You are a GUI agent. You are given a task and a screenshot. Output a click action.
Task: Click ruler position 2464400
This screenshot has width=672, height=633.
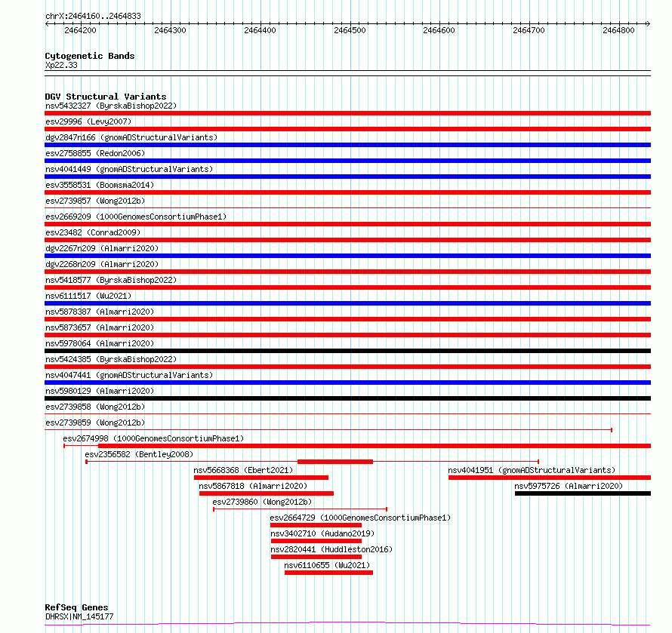tap(260, 30)
